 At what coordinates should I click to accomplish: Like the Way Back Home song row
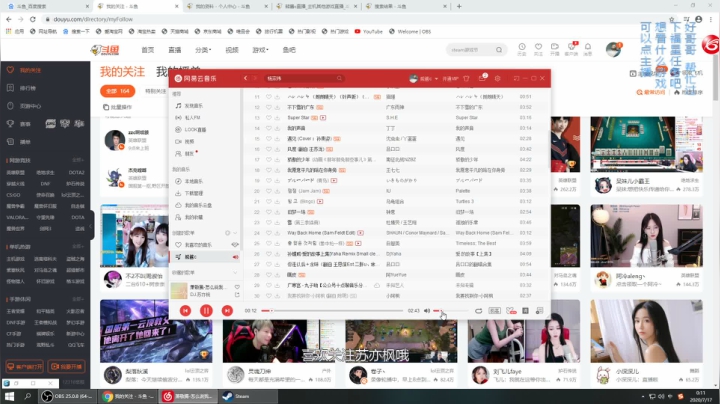click(x=269, y=233)
